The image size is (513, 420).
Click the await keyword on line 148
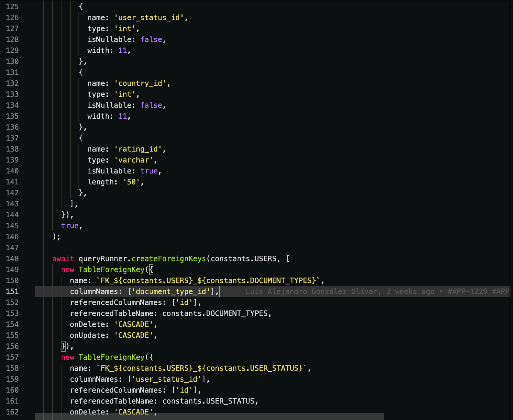(x=63, y=259)
